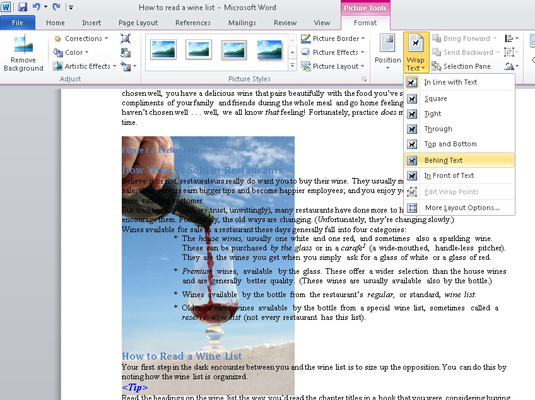The width and height of the screenshot is (535, 400).
Task: Open the File tab
Action: point(17,23)
